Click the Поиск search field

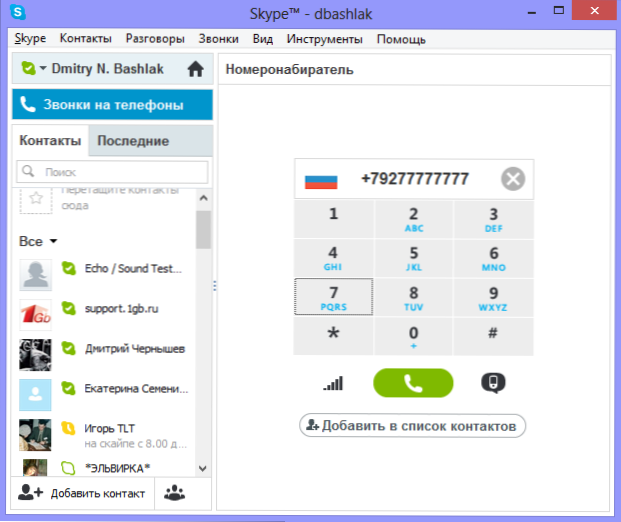tap(112, 172)
